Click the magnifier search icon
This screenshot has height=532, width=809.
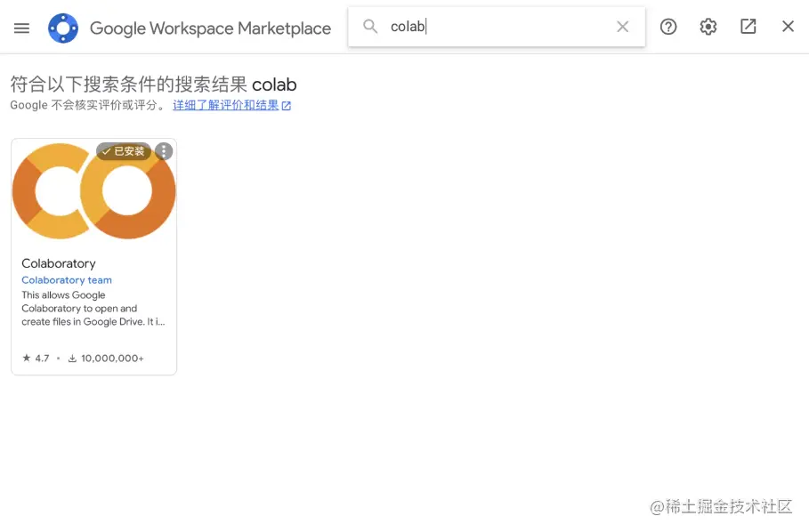pos(370,27)
